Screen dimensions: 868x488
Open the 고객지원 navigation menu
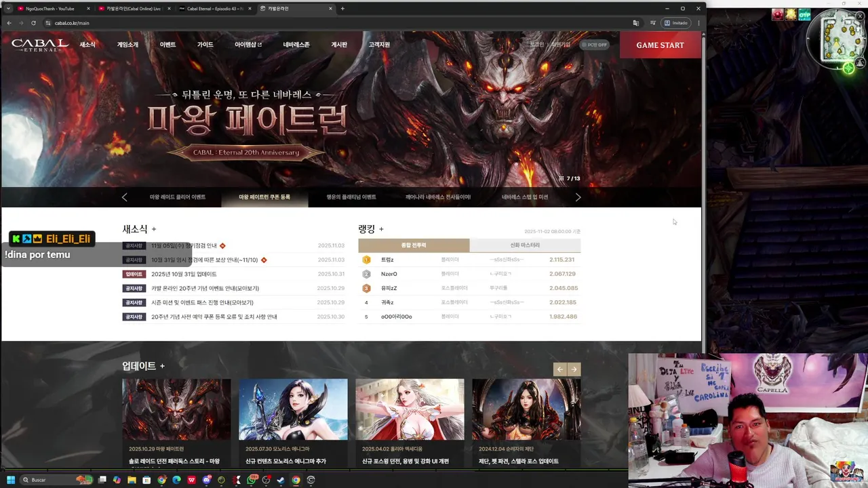click(379, 45)
